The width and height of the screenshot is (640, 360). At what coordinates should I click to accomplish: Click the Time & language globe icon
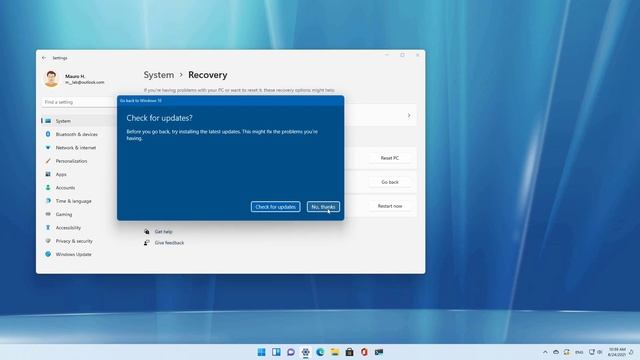(48, 201)
